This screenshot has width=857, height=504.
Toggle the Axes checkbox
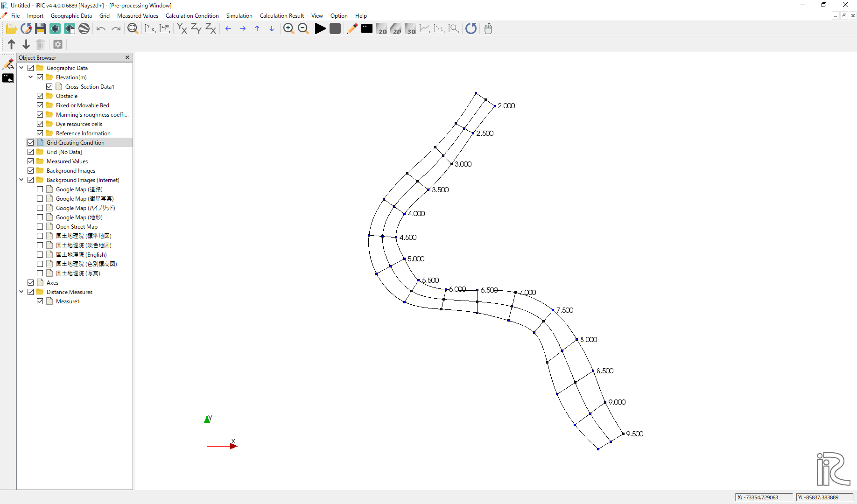click(31, 283)
